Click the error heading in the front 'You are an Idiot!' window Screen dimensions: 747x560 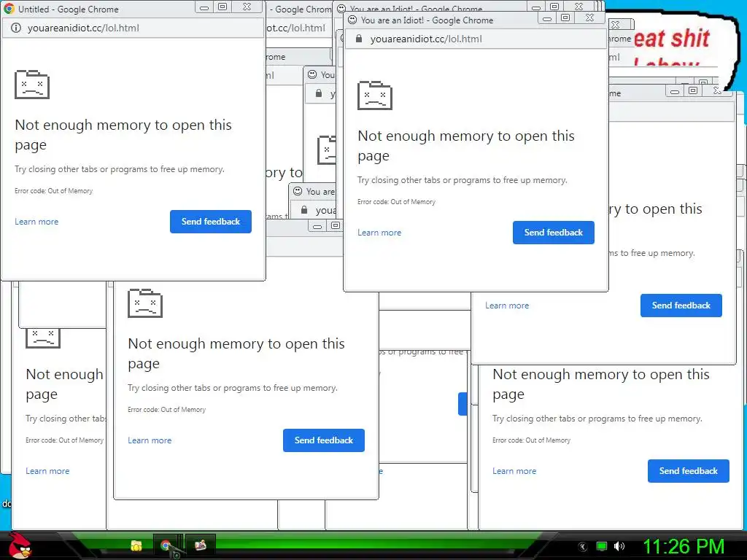(x=466, y=146)
